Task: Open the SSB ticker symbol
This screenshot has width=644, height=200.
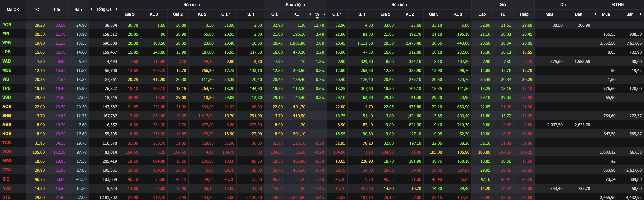Action: pos(6,97)
